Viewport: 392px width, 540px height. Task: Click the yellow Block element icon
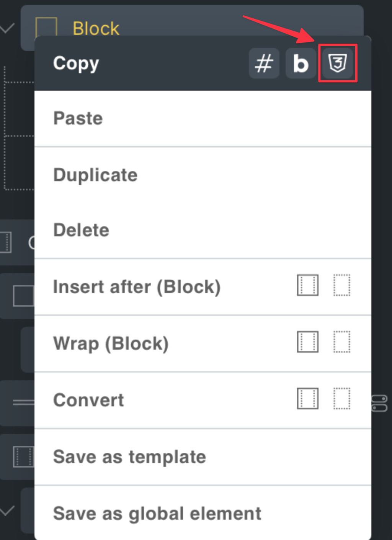click(46, 27)
